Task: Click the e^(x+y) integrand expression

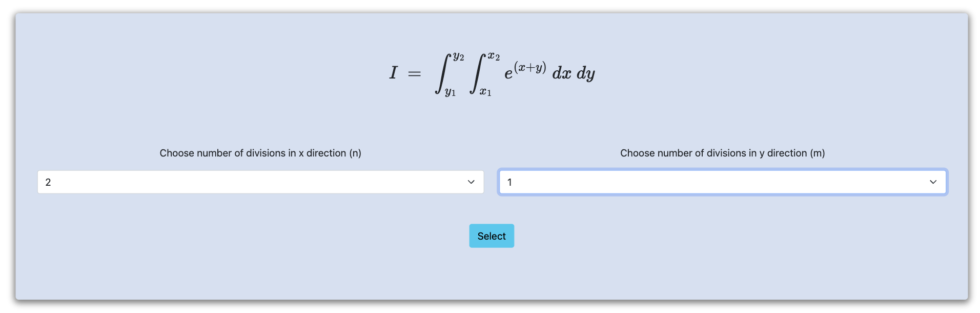Action: (x=525, y=71)
